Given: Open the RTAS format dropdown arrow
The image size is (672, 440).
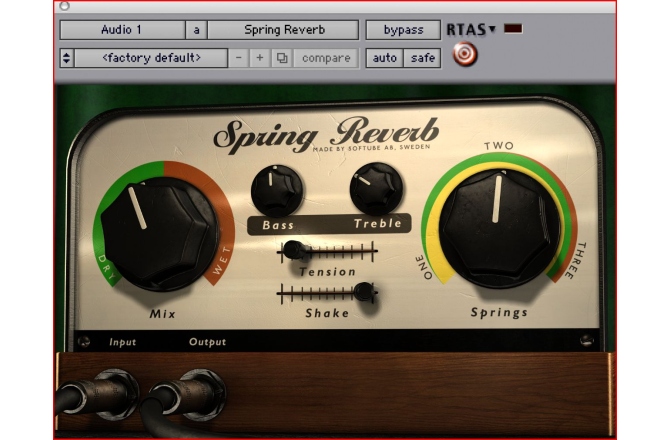Looking at the screenshot, I should coord(492,29).
